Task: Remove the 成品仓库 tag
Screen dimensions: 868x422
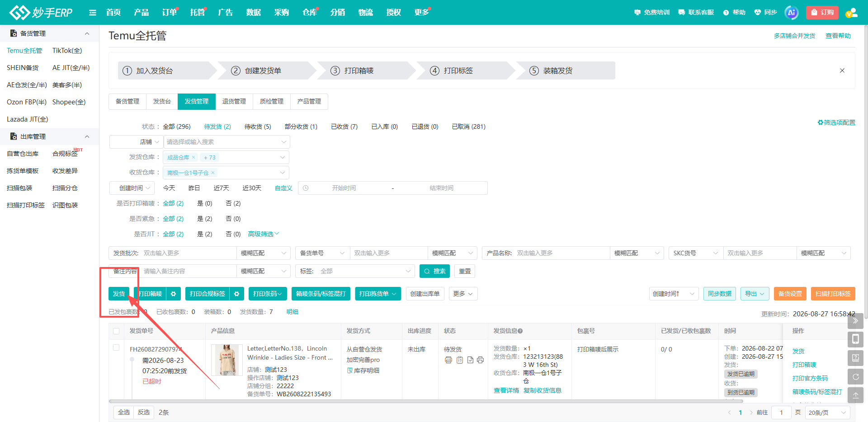Action: (193, 157)
